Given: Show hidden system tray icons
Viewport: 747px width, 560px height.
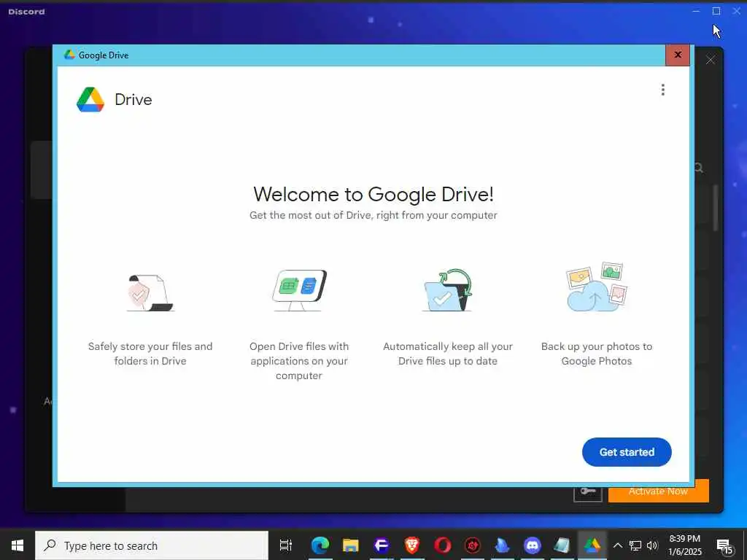Looking at the screenshot, I should click(x=617, y=545).
